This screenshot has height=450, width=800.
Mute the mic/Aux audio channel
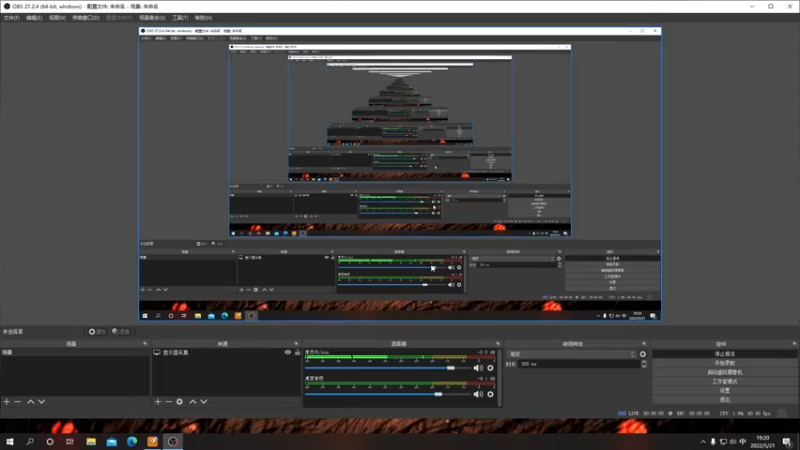tap(478, 368)
